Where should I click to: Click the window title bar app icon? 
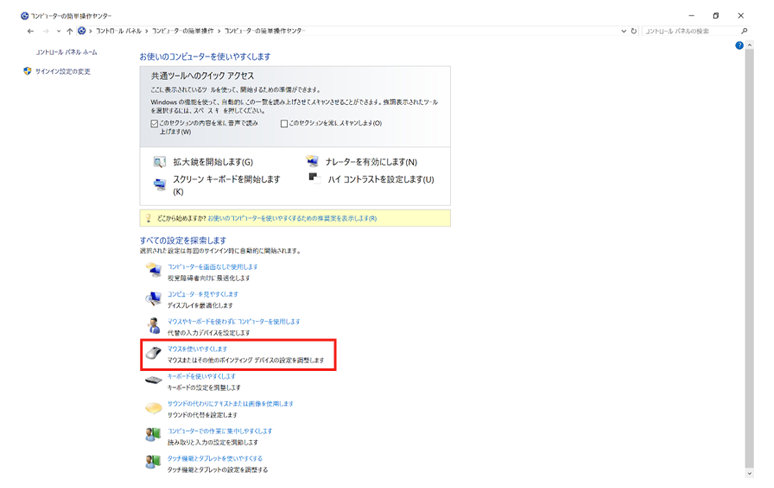click(x=25, y=16)
